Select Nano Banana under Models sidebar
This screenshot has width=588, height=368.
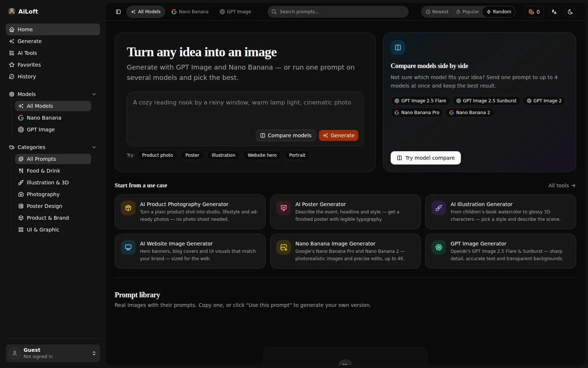[53, 118]
